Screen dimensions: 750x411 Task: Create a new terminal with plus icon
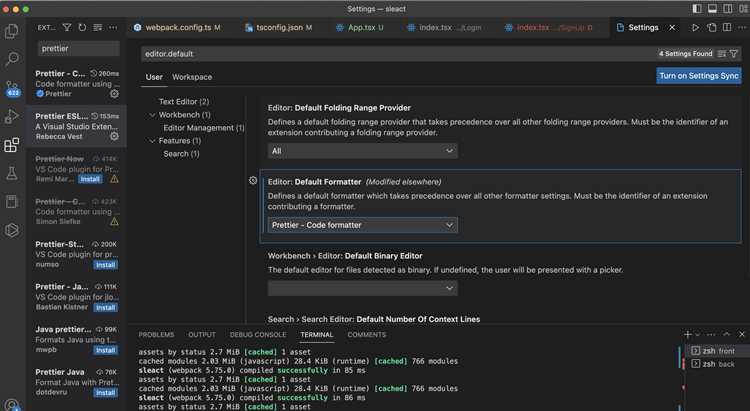(x=688, y=334)
